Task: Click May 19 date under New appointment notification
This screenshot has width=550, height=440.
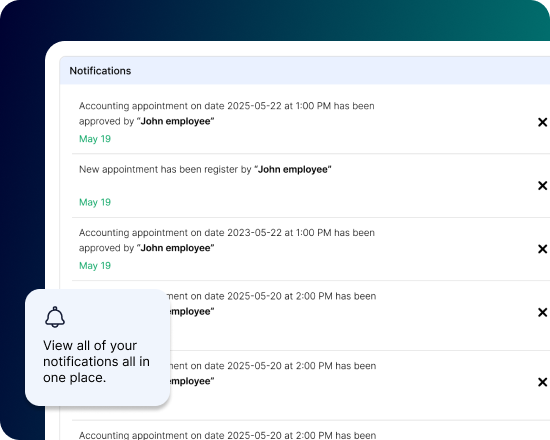Action: [95, 202]
